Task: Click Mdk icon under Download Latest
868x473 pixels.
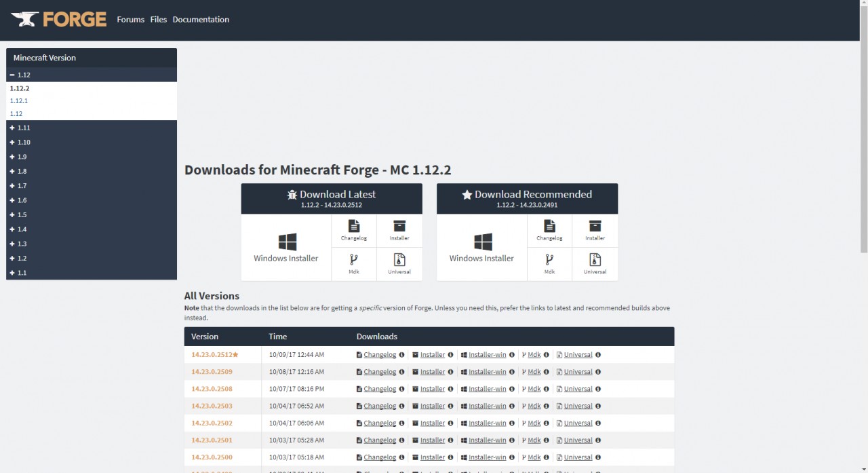Action: pos(353,264)
